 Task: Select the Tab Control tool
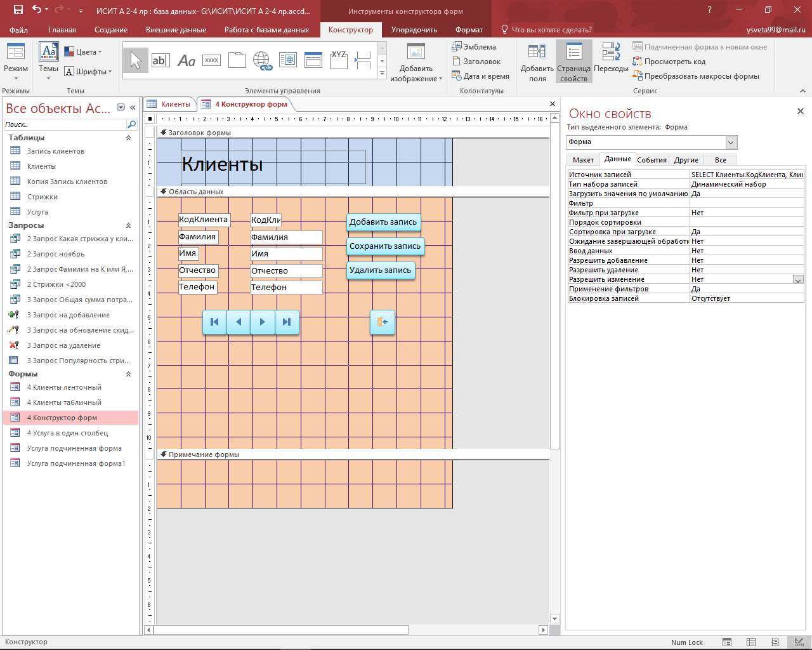(237, 60)
